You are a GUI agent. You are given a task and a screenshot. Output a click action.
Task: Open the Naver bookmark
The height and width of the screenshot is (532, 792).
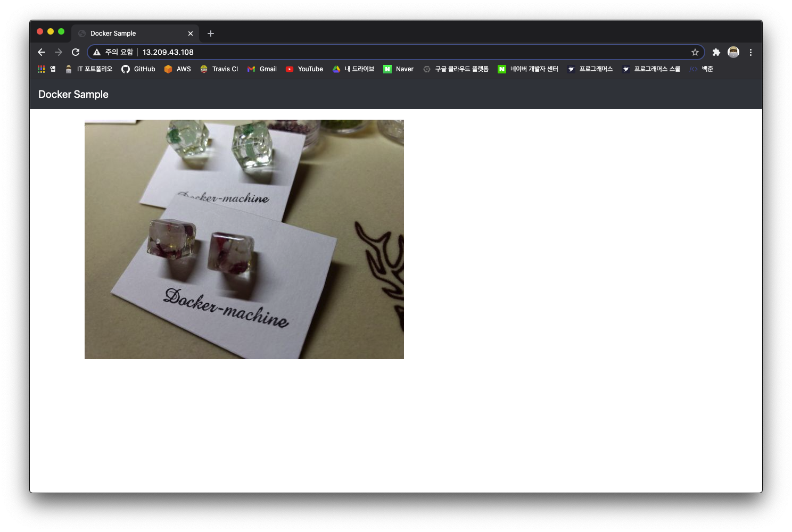click(399, 69)
